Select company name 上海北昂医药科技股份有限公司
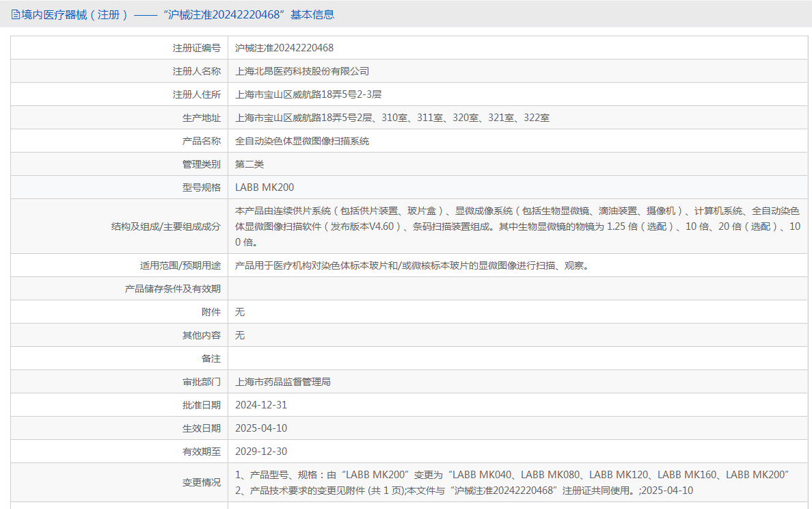The width and height of the screenshot is (812, 509). click(x=302, y=71)
